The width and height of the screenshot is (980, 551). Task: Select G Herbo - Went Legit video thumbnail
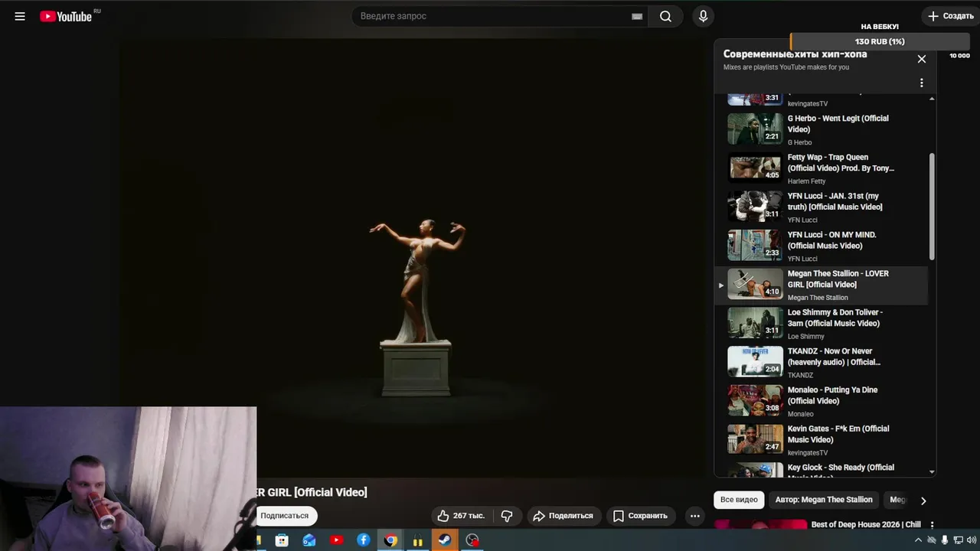pyautogui.click(x=755, y=129)
